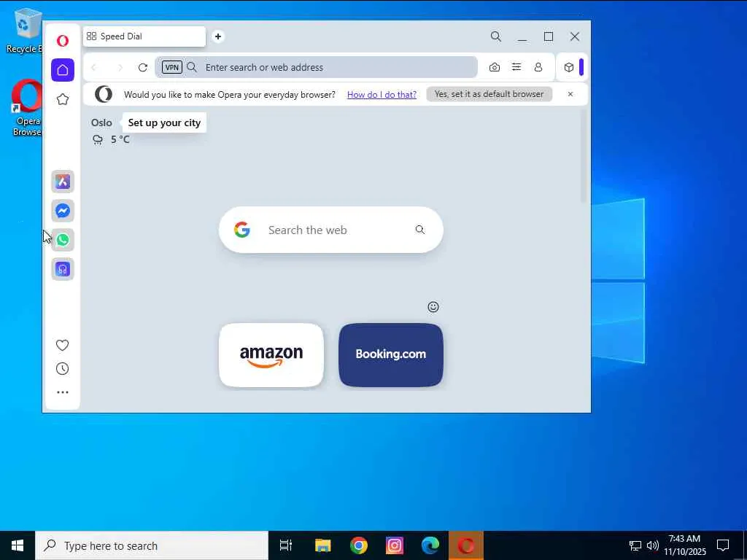747x560 pixels.
Task: Add a new tab with plus button
Action: coord(217,36)
